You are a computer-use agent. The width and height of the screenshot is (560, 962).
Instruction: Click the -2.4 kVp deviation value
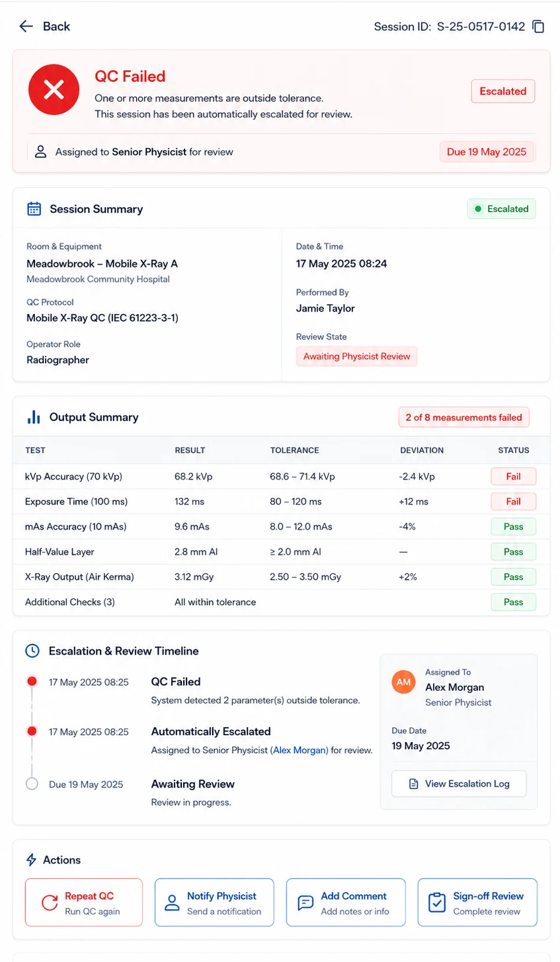[x=417, y=476]
